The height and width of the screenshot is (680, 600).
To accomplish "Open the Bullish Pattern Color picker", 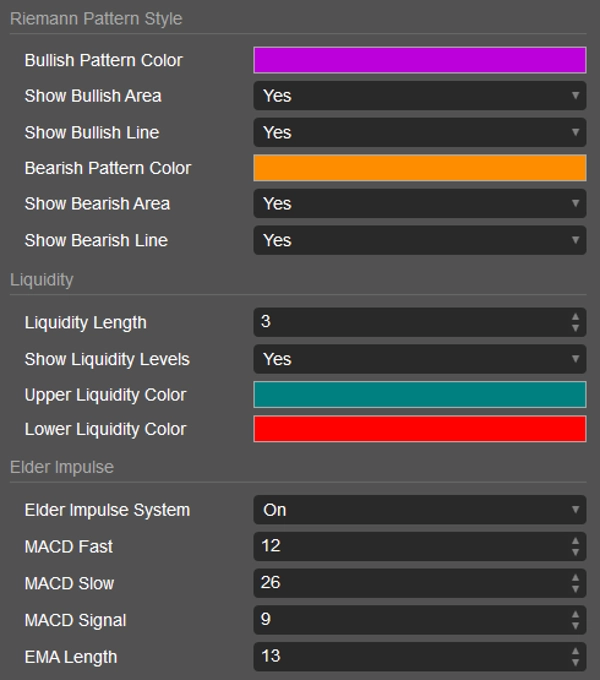I will coord(419,60).
